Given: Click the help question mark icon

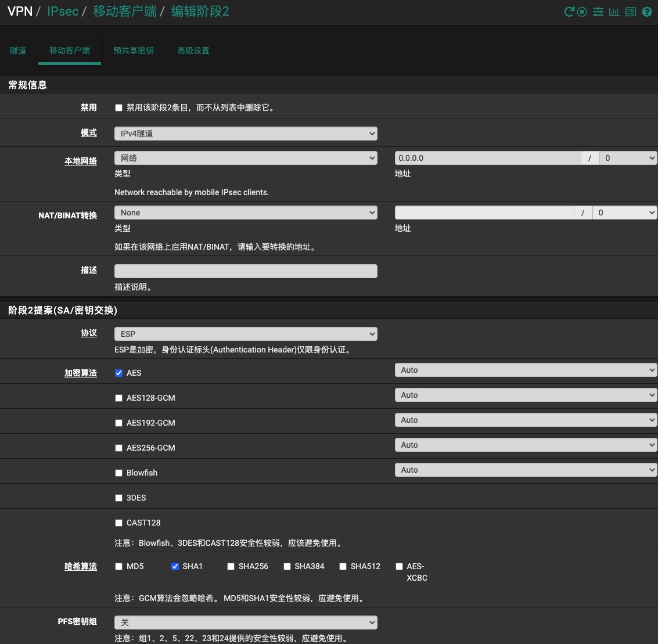Looking at the screenshot, I should 647,12.
